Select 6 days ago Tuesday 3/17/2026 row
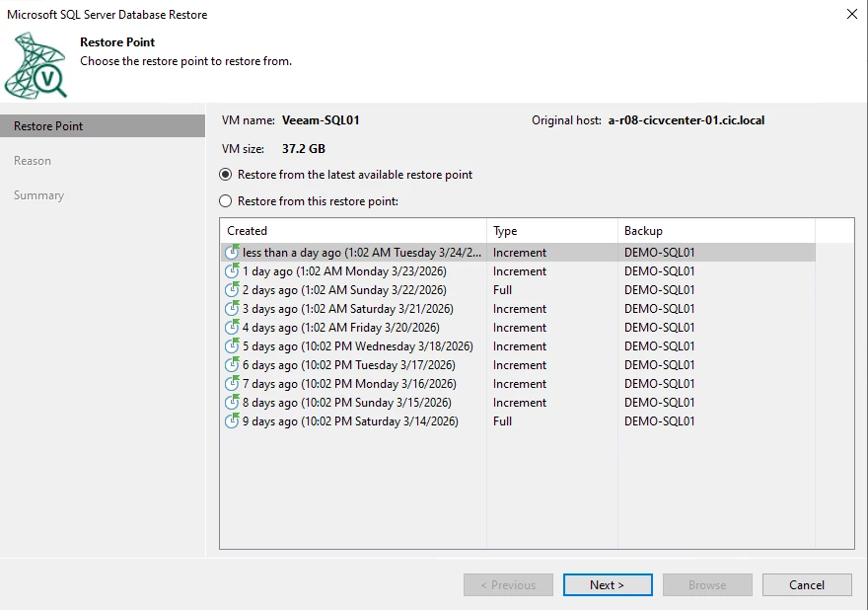The image size is (868, 610). click(518, 365)
